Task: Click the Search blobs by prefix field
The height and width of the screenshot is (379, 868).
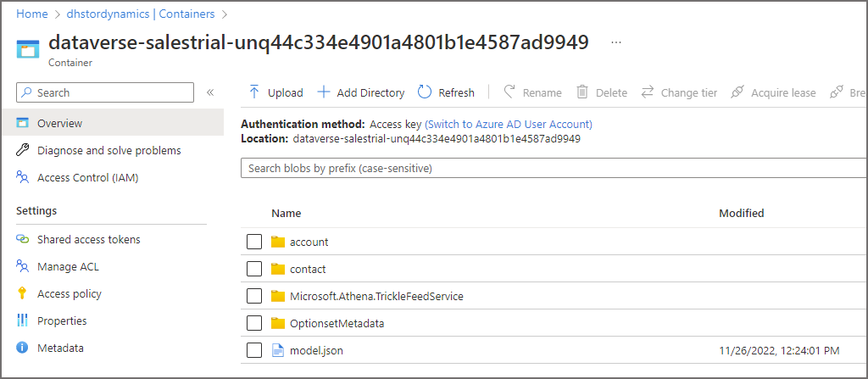Action: point(554,168)
